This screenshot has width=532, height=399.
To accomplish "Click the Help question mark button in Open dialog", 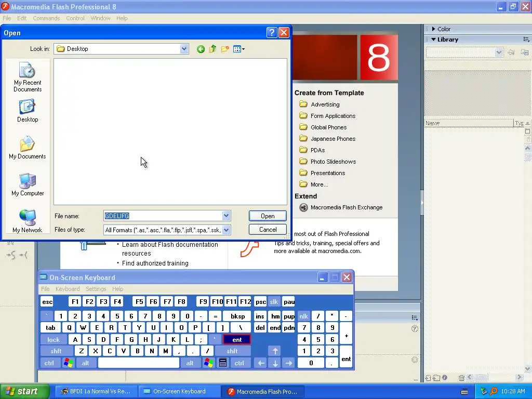I will click(272, 33).
